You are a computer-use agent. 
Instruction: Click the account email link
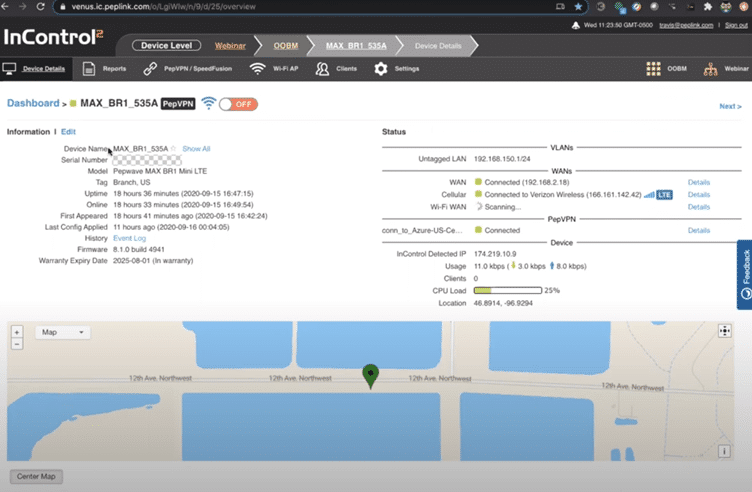click(x=686, y=25)
